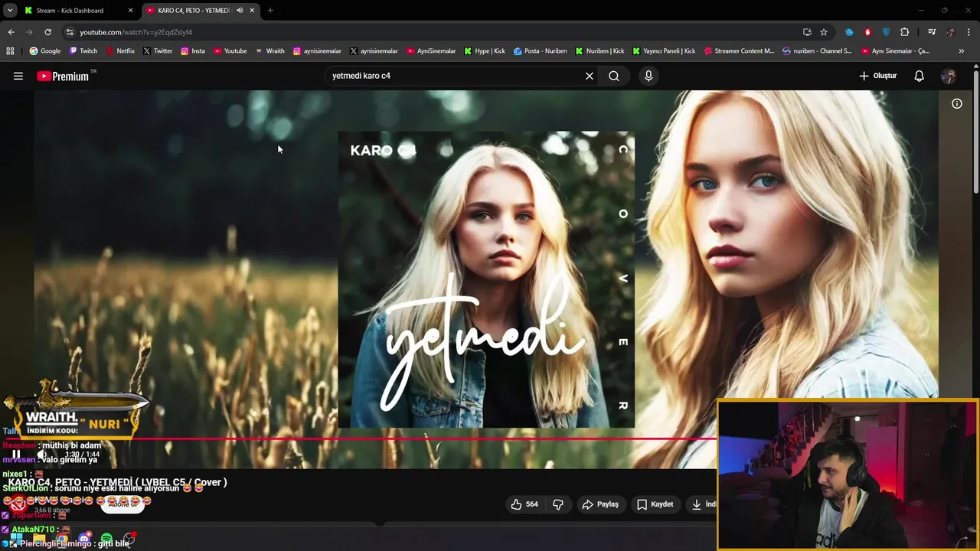The image size is (980, 551).
Task: Run search with the magnifier button
Action: coord(614,76)
